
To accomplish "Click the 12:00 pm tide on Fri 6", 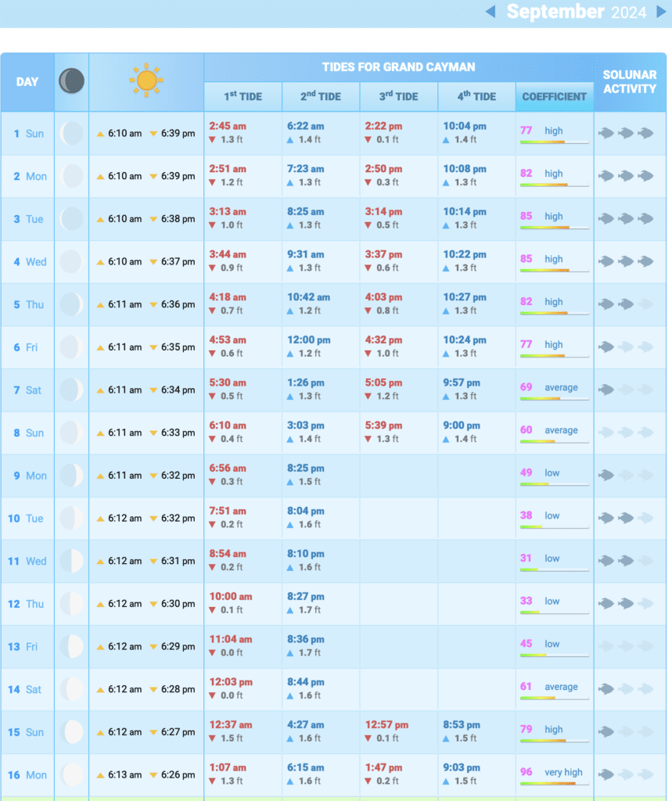I will click(308, 340).
